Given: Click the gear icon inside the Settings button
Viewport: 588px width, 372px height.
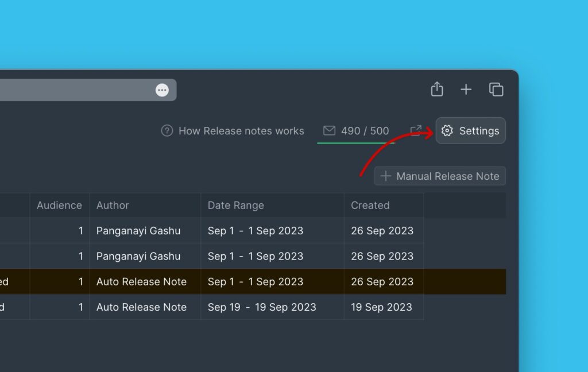Looking at the screenshot, I should (447, 131).
